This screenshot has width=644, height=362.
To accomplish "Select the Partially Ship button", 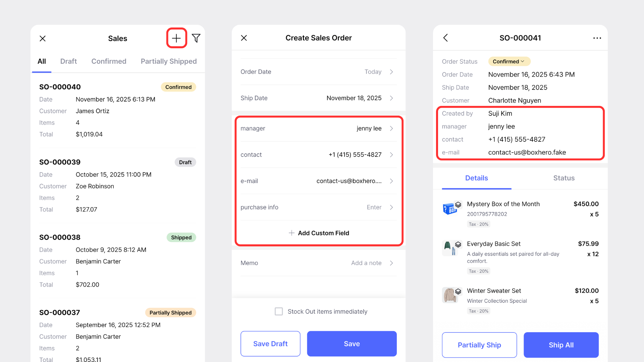I will tap(479, 345).
